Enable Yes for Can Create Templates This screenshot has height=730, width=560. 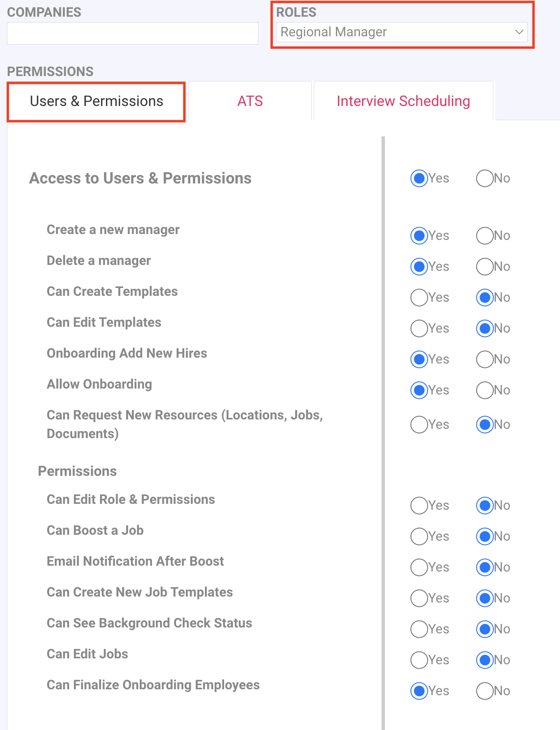tap(419, 297)
